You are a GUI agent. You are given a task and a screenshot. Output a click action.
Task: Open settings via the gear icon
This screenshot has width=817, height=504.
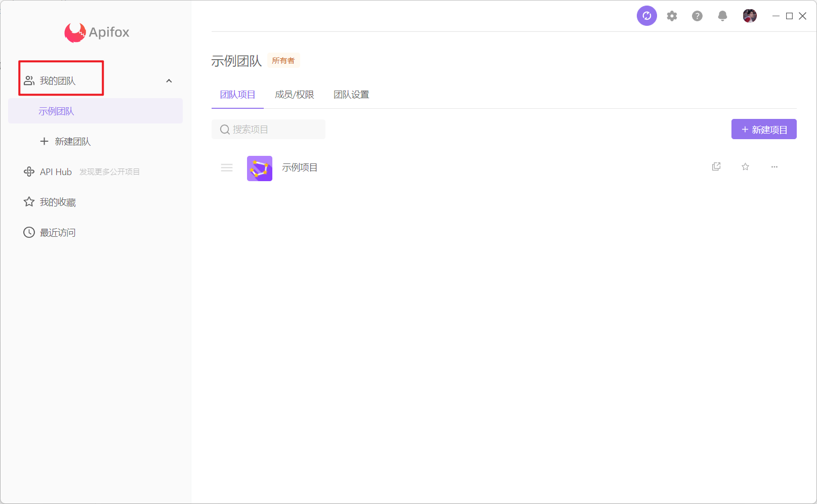tap(672, 16)
